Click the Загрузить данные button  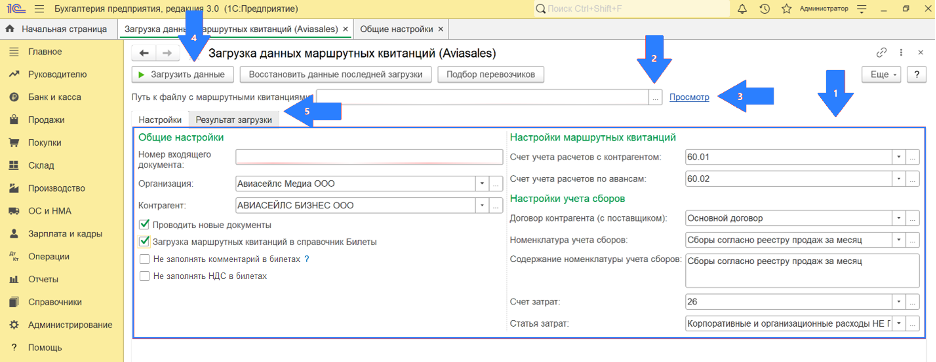[182, 75]
